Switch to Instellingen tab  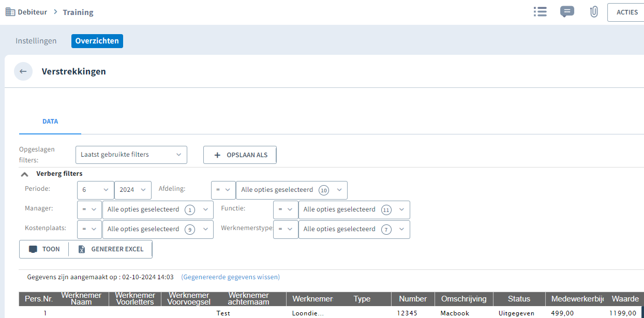[x=36, y=41]
